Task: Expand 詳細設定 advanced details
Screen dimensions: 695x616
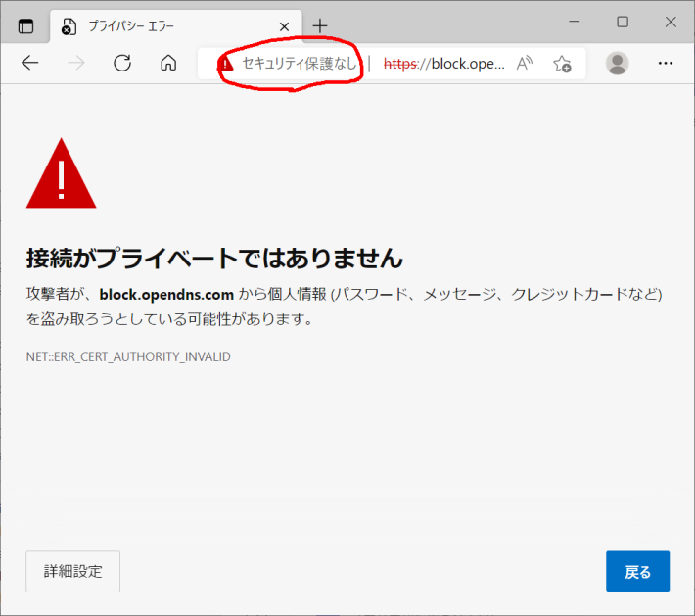Action: [x=73, y=572]
